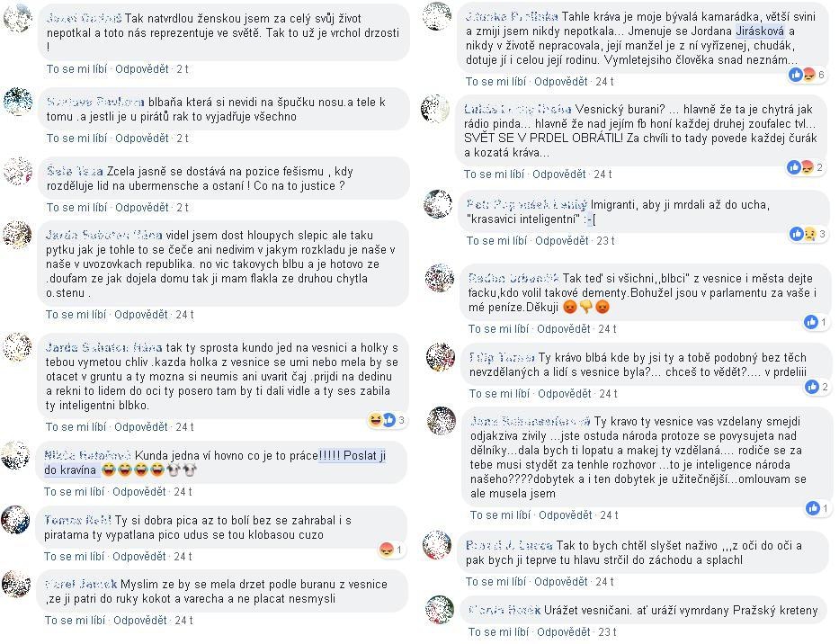
Task: Click 'Odpovědět' under the 'Tak to bych chtěl' comment
Action: (561, 581)
